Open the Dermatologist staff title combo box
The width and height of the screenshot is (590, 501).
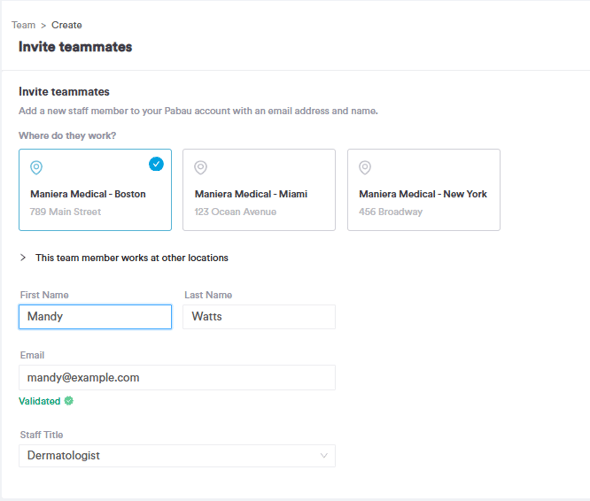pos(177,455)
